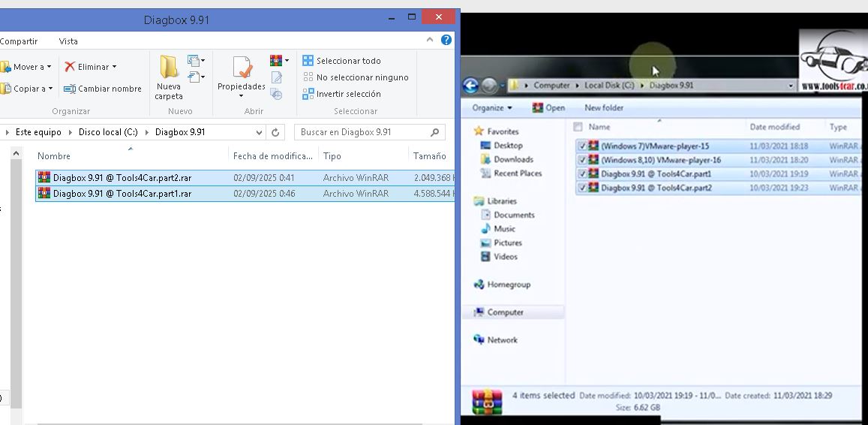The image size is (868, 425).
Task: Click the Open button in the right window toolbar
Action: (548, 108)
